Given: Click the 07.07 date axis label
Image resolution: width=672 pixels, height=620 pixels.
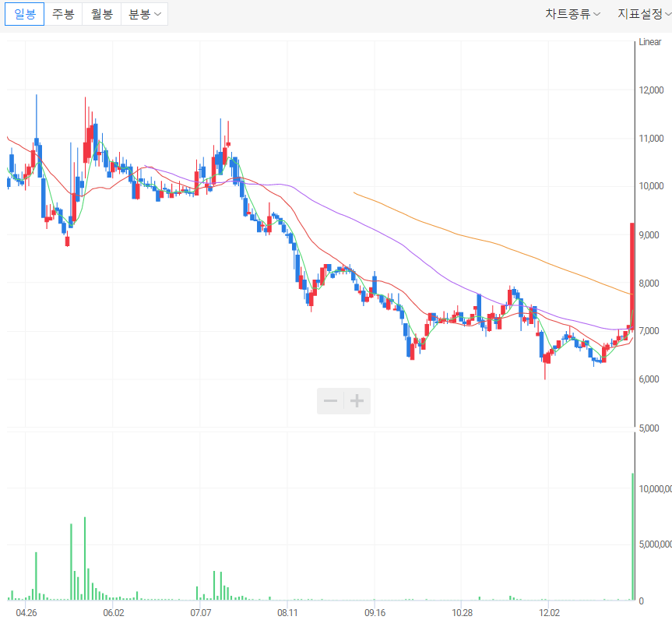Looking at the screenshot, I should click(x=201, y=613).
